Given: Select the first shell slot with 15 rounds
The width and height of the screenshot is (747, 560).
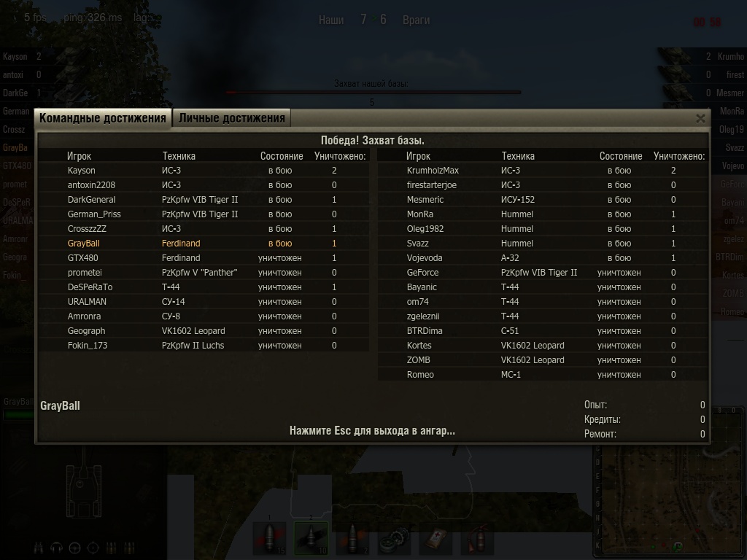Looking at the screenshot, I should pos(269,538).
